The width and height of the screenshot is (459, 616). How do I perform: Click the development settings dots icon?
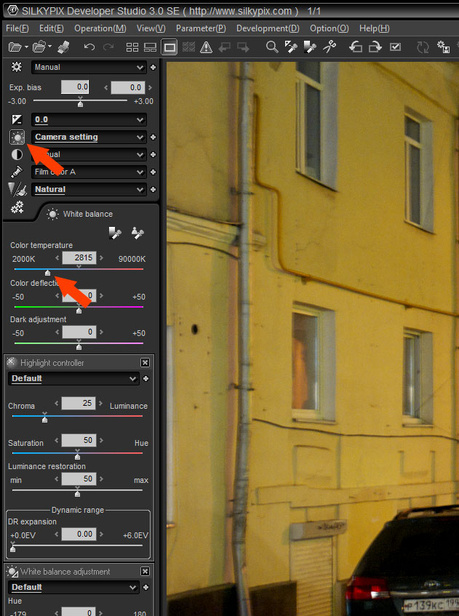pos(17,207)
